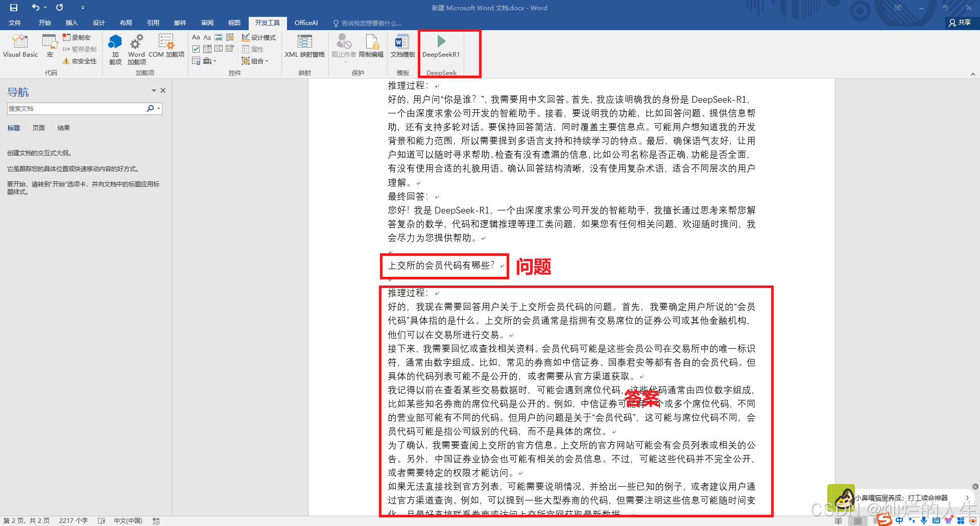
Task: Click Sogou microphone voice input icon
Action: [924, 520]
